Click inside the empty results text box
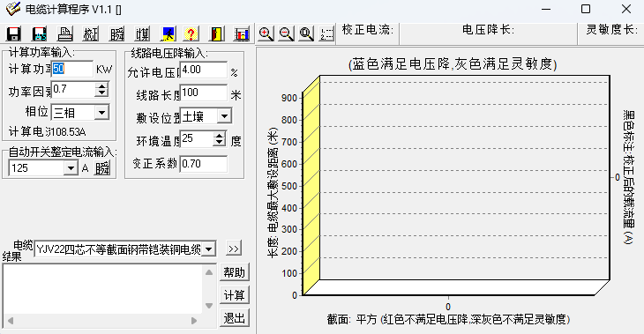This screenshot has width=644, height=334. [102, 289]
